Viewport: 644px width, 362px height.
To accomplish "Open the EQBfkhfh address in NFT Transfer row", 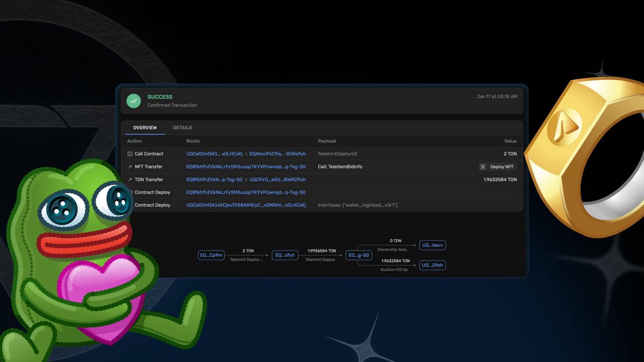I will [246, 166].
